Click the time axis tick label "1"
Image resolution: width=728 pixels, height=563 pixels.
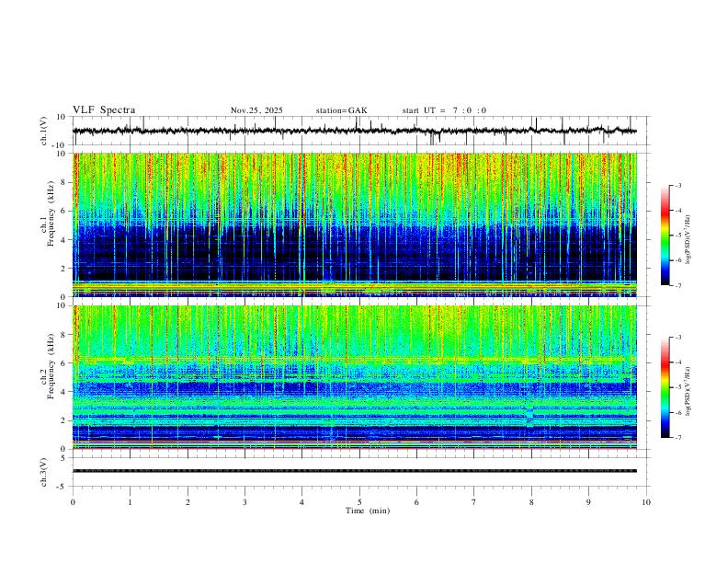[x=130, y=502]
